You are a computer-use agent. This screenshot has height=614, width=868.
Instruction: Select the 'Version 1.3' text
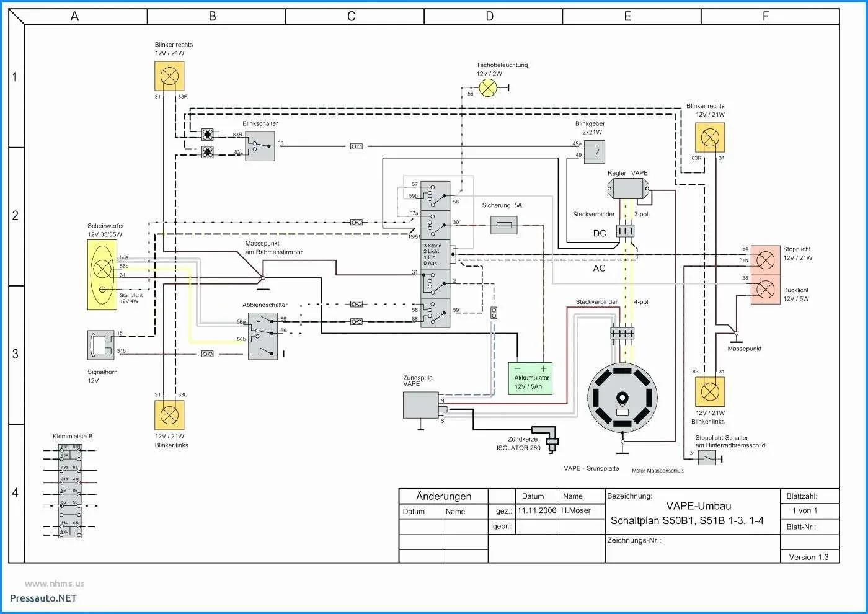click(x=808, y=557)
